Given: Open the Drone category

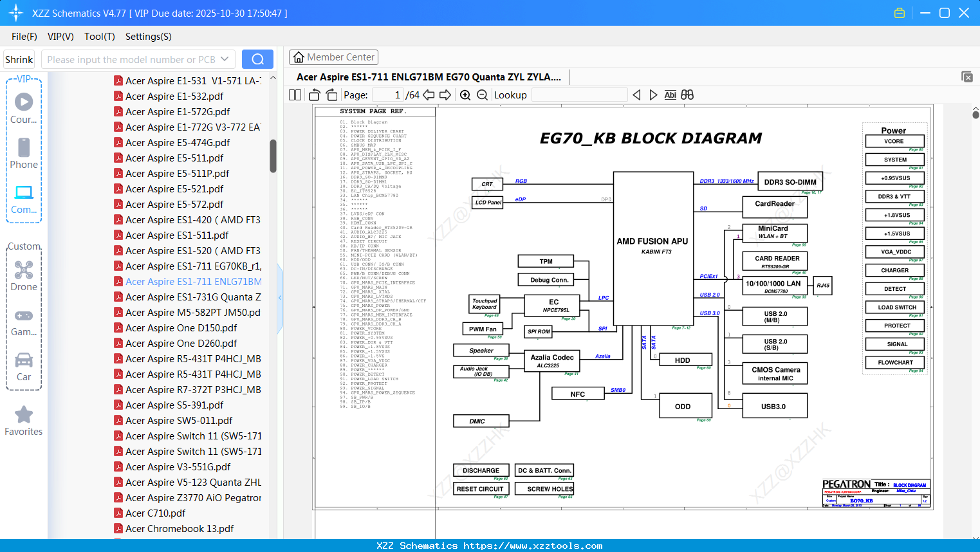Looking at the screenshot, I should point(24,275).
